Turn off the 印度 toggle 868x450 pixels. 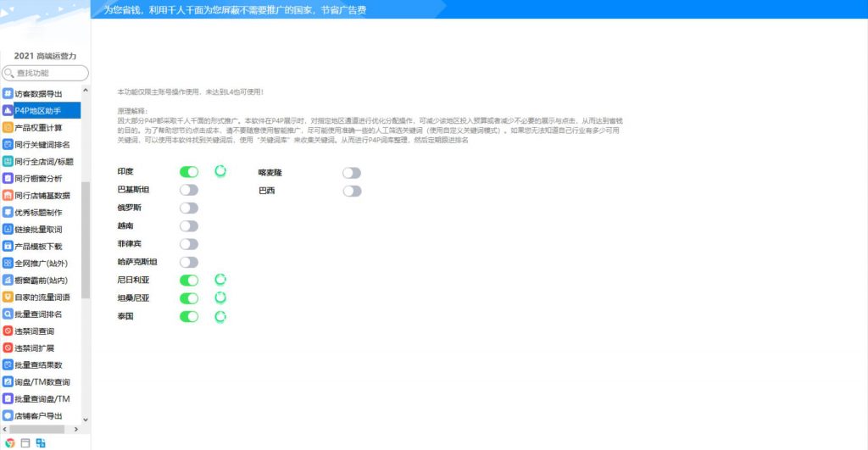189,171
